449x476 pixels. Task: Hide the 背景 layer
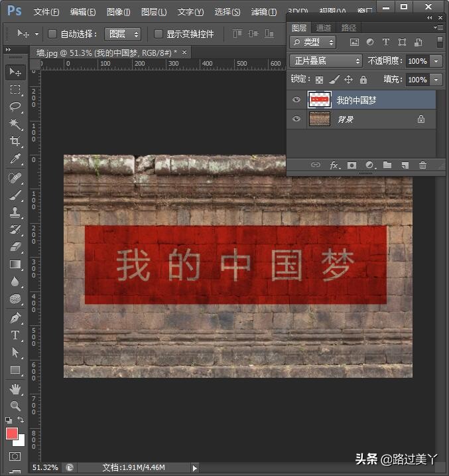coord(296,119)
